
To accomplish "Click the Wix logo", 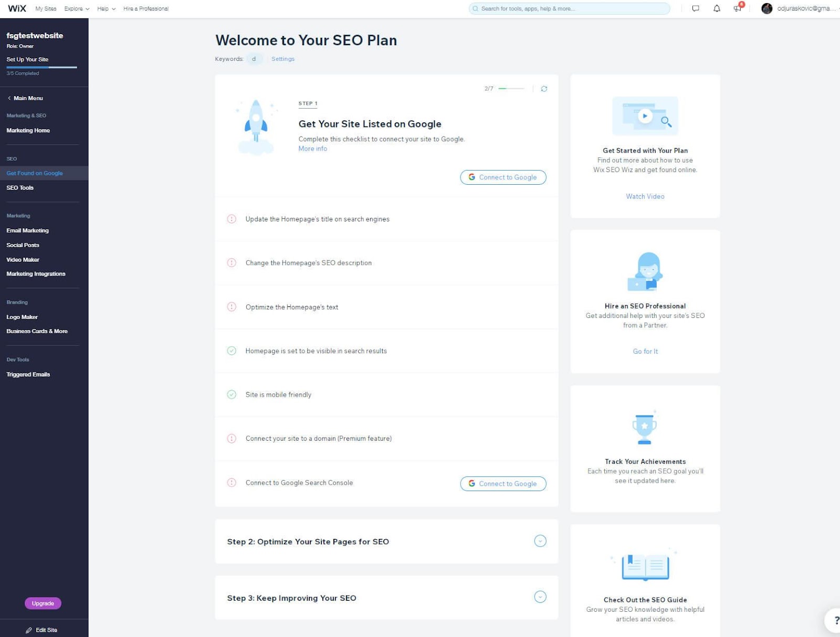I will click(16, 8).
